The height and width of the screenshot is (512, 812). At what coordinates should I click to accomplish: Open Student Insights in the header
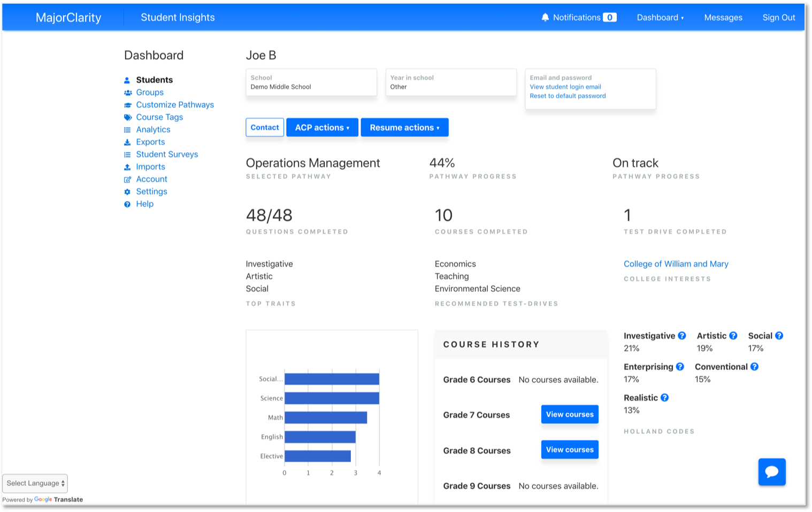178,17
